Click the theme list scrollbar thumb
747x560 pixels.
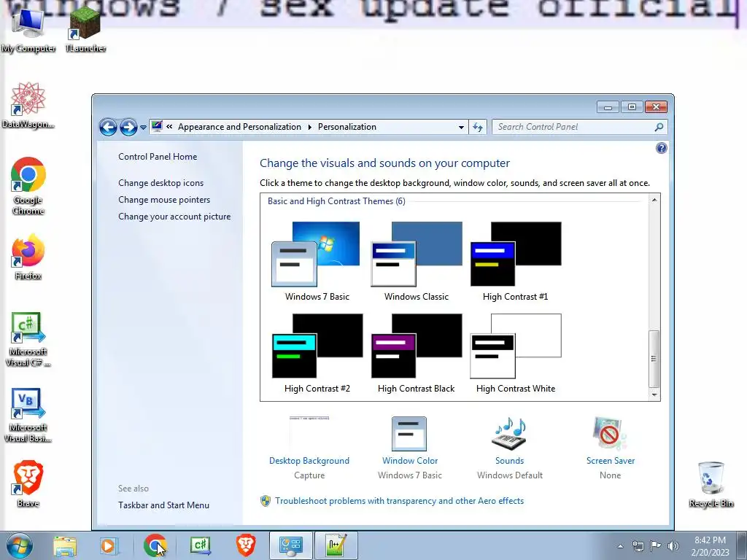(654, 359)
